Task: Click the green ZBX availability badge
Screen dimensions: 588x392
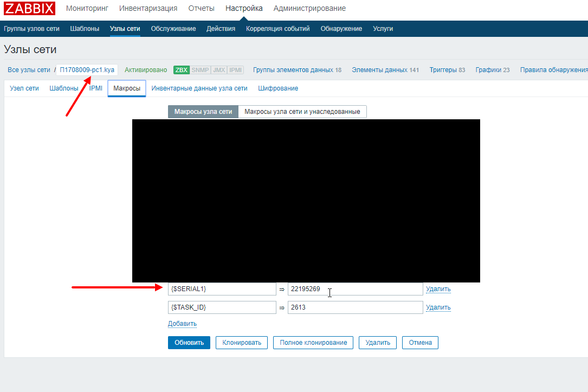Action: click(182, 70)
